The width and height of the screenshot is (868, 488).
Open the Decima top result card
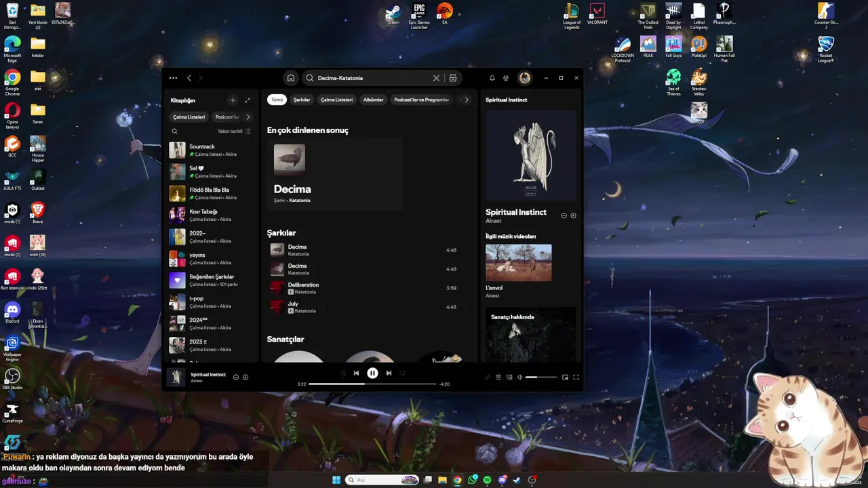[335, 174]
